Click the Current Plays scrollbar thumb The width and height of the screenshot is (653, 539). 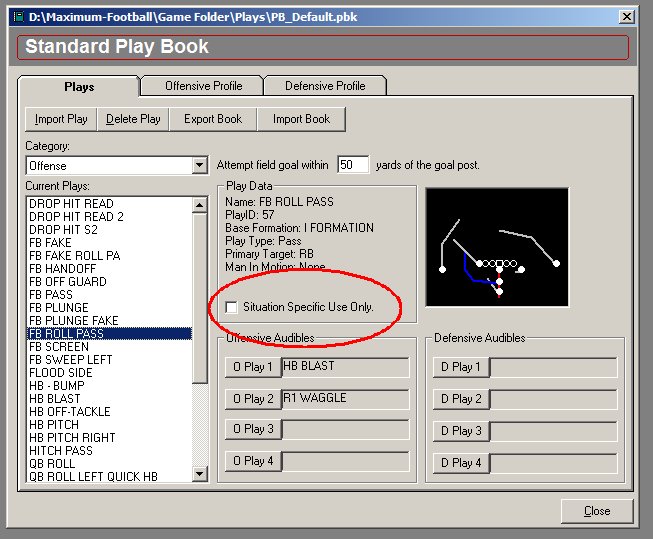click(199, 298)
